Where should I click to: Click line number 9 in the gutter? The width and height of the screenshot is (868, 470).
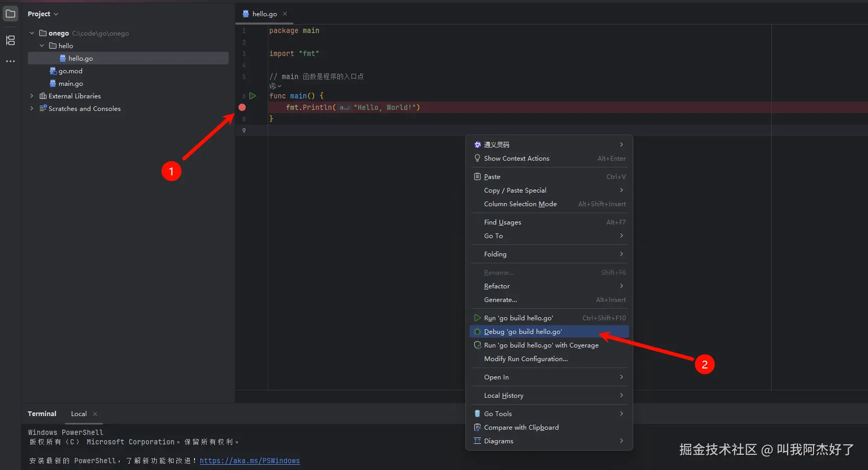pyautogui.click(x=244, y=130)
